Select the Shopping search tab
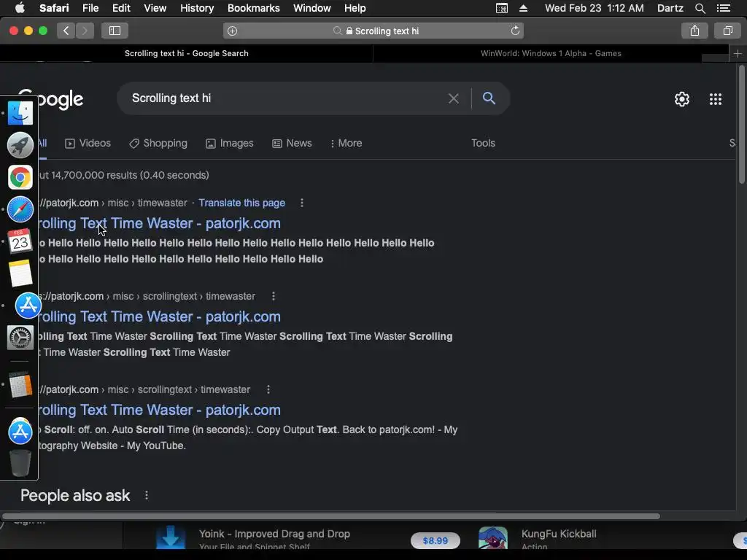Screen dimensions: 747x560 pos(158,144)
